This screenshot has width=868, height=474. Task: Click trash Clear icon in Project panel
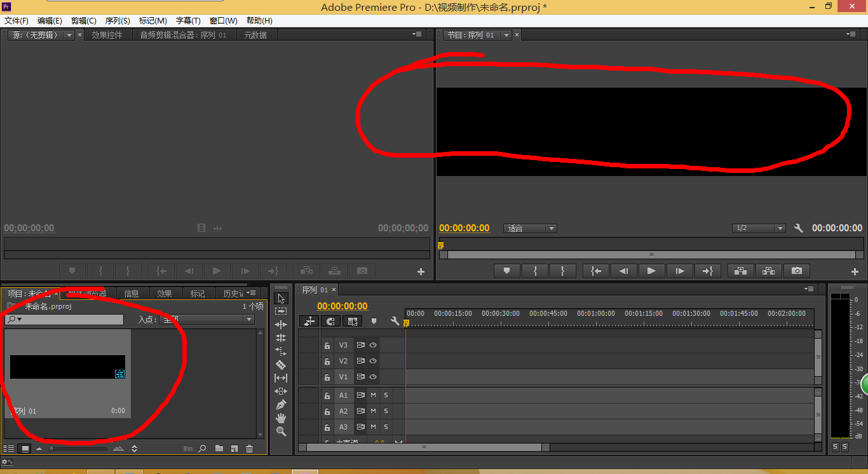[250, 449]
